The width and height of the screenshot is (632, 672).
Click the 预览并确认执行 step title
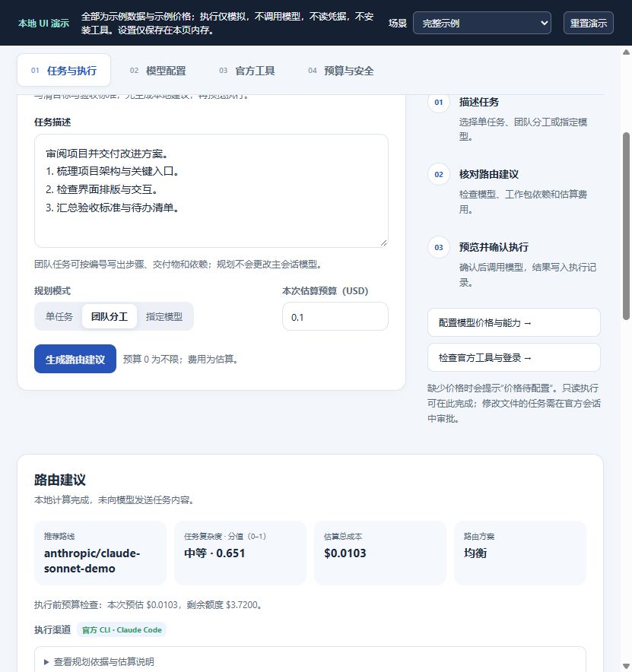pos(494,247)
